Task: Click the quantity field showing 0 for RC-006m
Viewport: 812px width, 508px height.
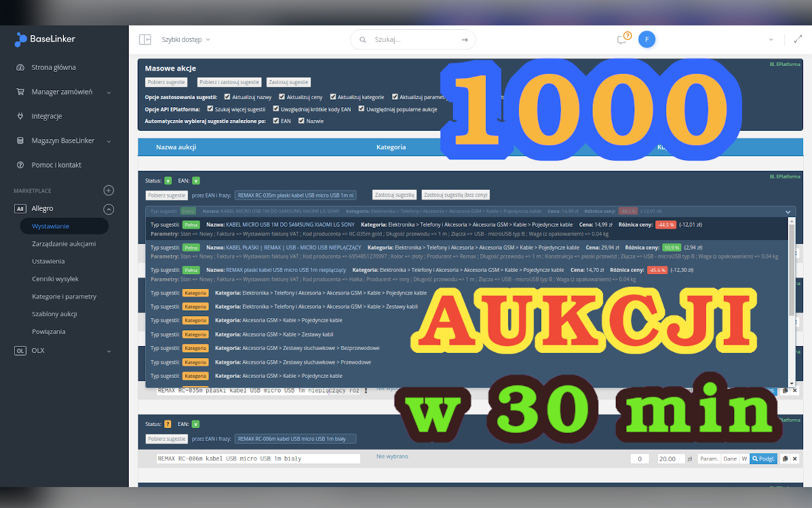Action: click(x=639, y=458)
